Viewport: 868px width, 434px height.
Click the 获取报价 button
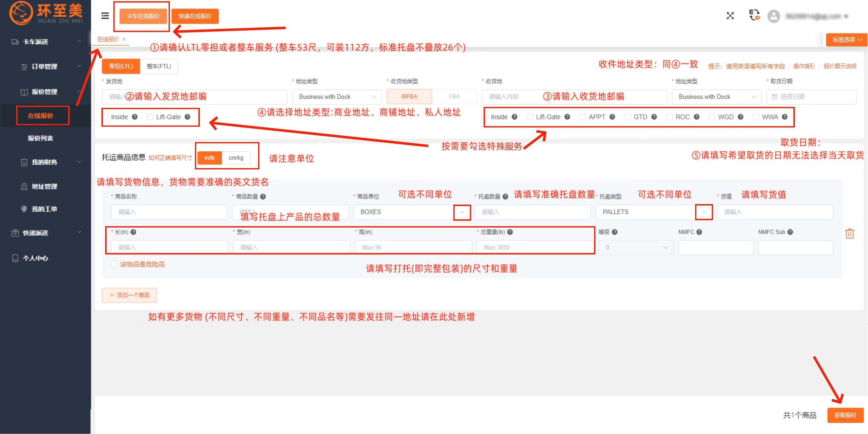click(845, 415)
